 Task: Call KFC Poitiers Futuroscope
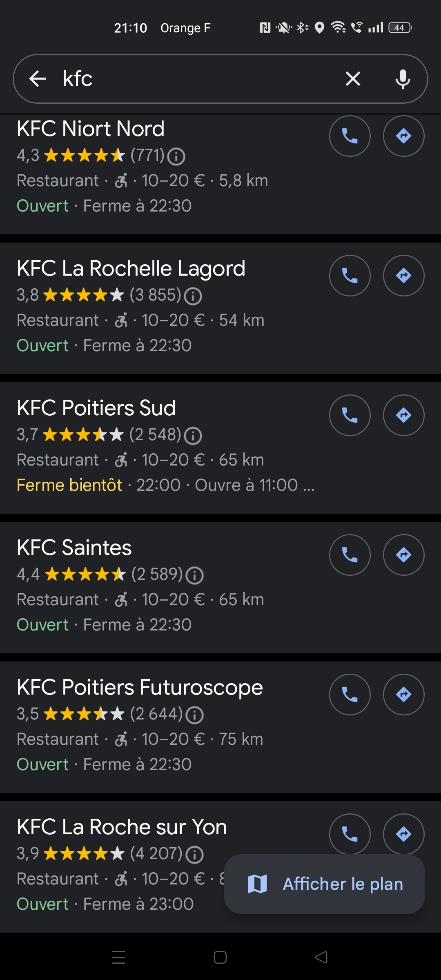click(350, 695)
